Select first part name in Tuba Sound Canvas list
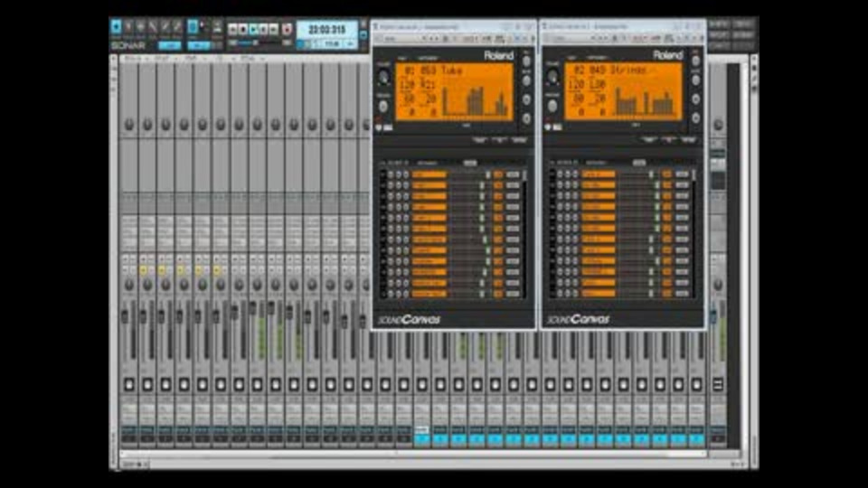868x488 pixels. (429, 174)
